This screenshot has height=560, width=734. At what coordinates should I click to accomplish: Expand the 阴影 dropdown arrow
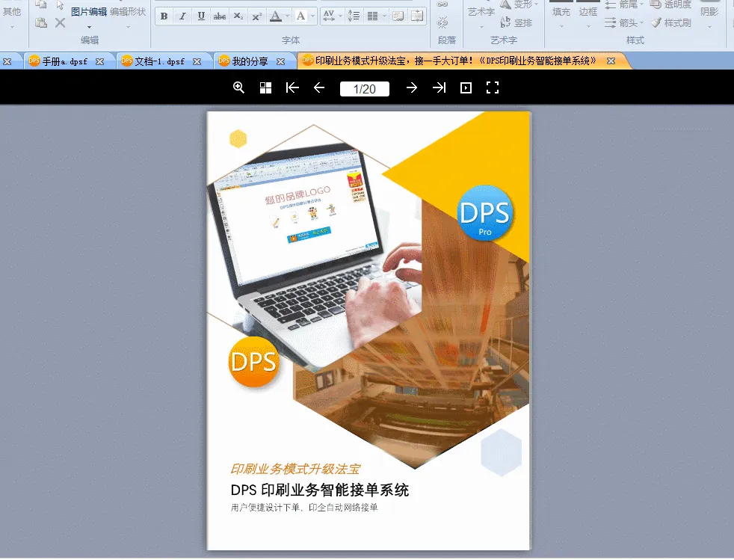(709, 27)
